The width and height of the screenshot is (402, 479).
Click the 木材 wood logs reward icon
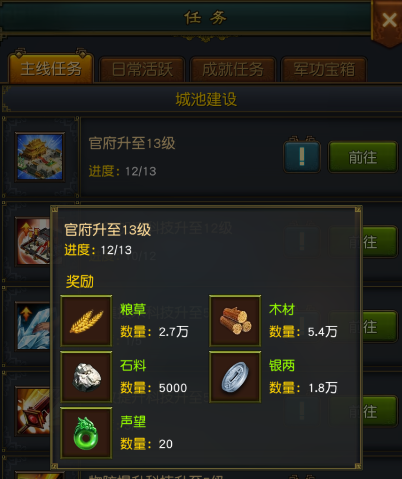(x=235, y=321)
